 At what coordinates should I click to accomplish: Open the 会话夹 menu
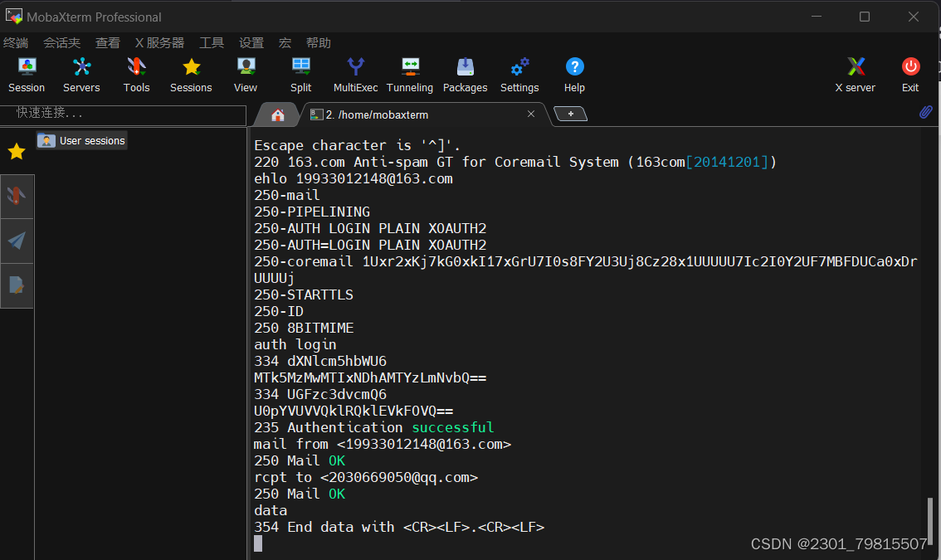click(61, 42)
